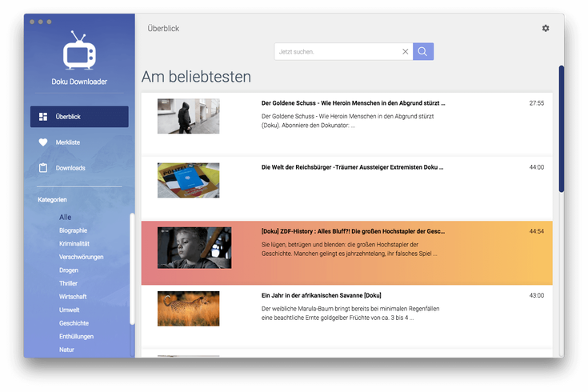
Task: Click the Downloads clipboard icon
Action: [43, 168]
